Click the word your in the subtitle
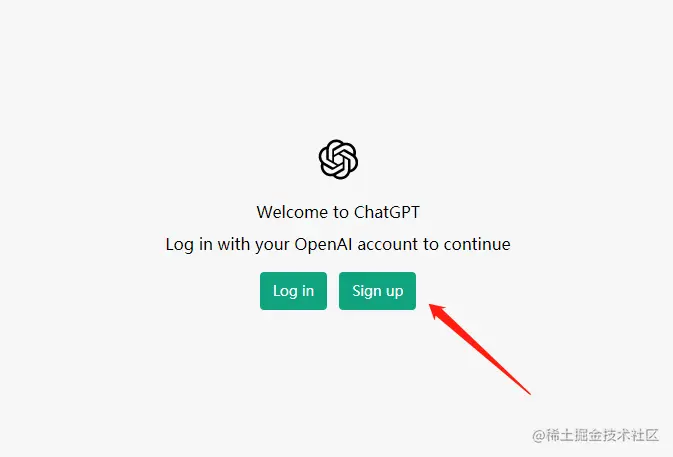Image resolution: width=673 pixels, height=457 pixels. 272,245
